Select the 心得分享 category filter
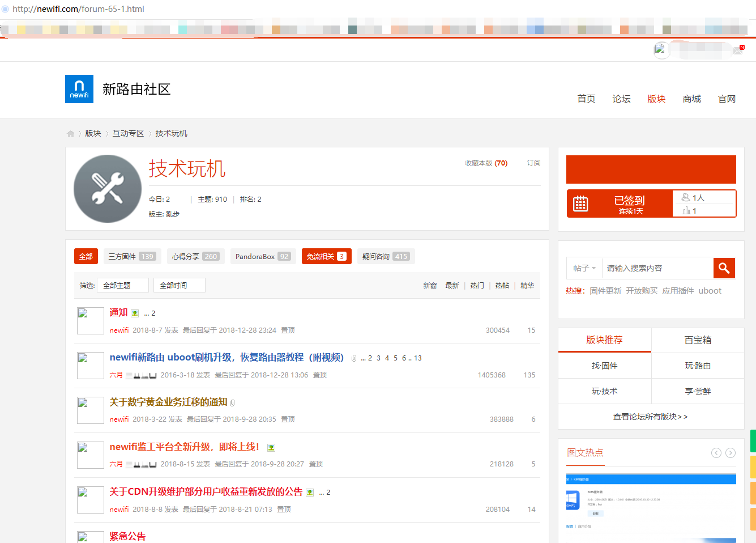Image resolution: width=756 pixels, height=543 pixels. click(195, 256)
